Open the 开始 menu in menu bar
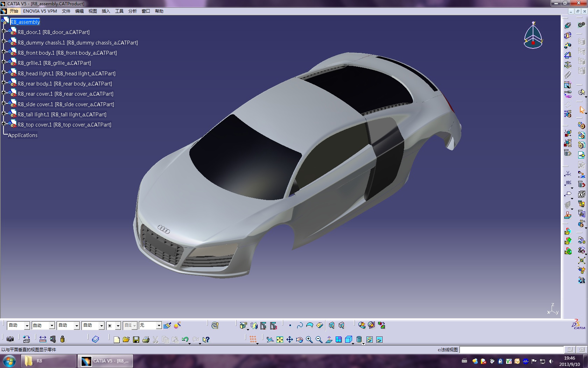 14,11
